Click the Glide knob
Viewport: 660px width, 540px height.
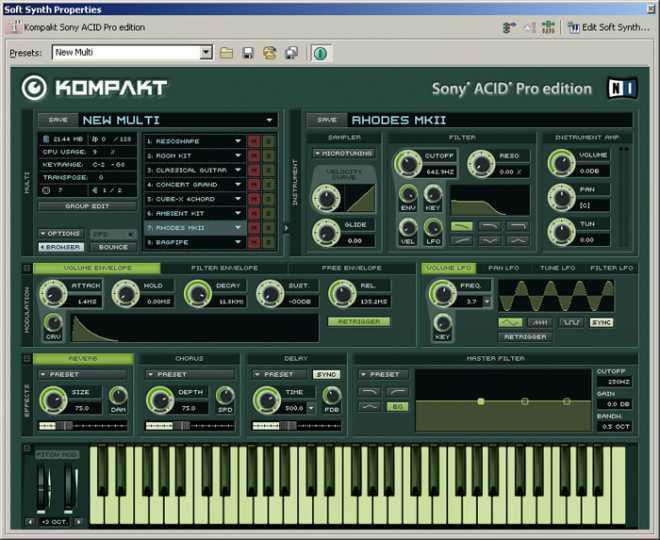[x=326, y=232]
